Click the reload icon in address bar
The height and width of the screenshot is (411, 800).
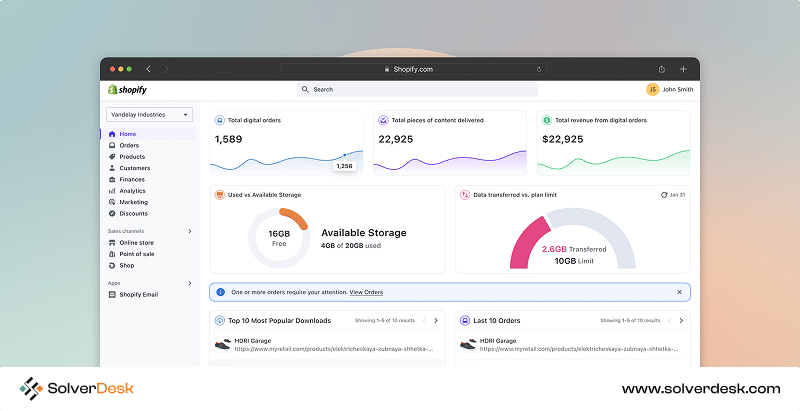[x=539, y=69]
